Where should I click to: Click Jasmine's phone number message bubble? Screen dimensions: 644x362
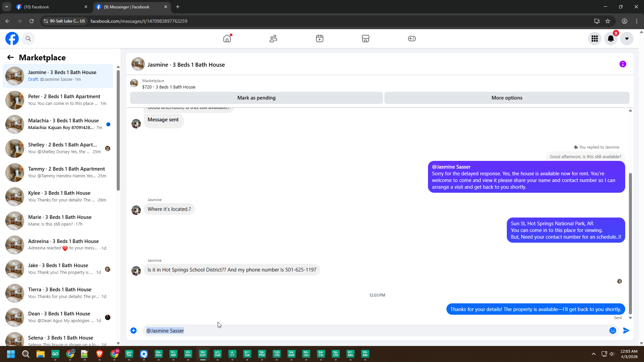point(232,270)
